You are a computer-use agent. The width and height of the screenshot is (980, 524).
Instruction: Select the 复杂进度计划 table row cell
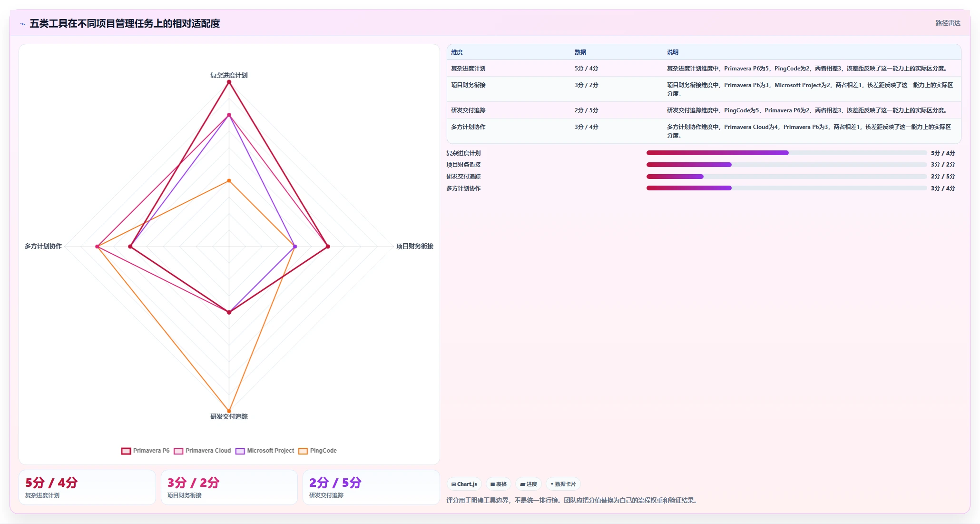coord(468,69)
